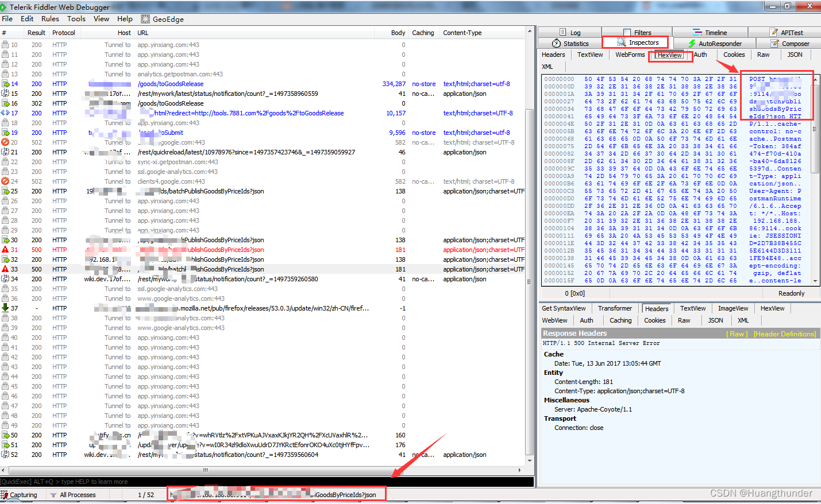This screenshot has height=504, width=821.
Task: Click the redirect icon of session 17
Action: 5,113
